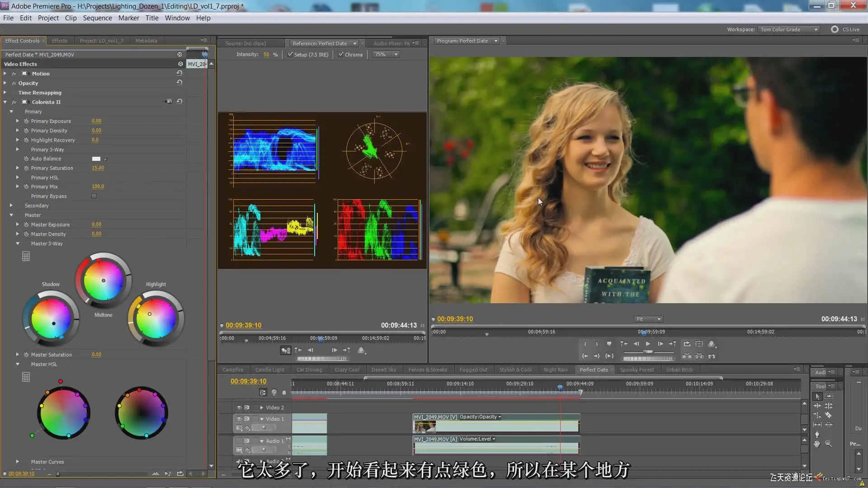Toggle the Setup (7.5 IRE) checkbox
The height and width of the screenshot is (488, 868).
(290, 54)
